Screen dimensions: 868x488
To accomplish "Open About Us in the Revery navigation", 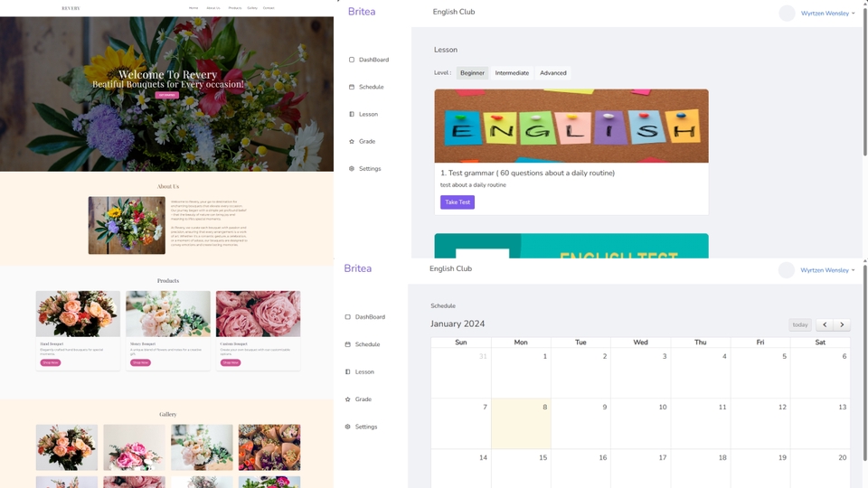I will pos(213,8).
